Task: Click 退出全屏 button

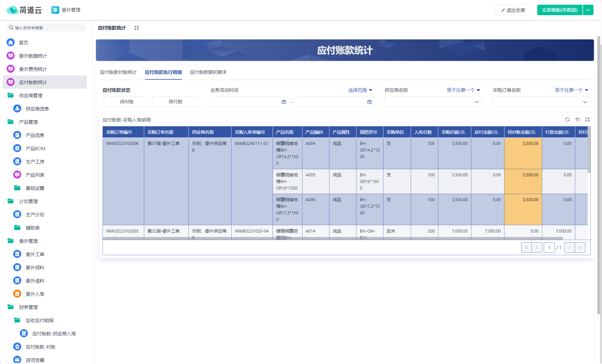Action: click(513, 10)
